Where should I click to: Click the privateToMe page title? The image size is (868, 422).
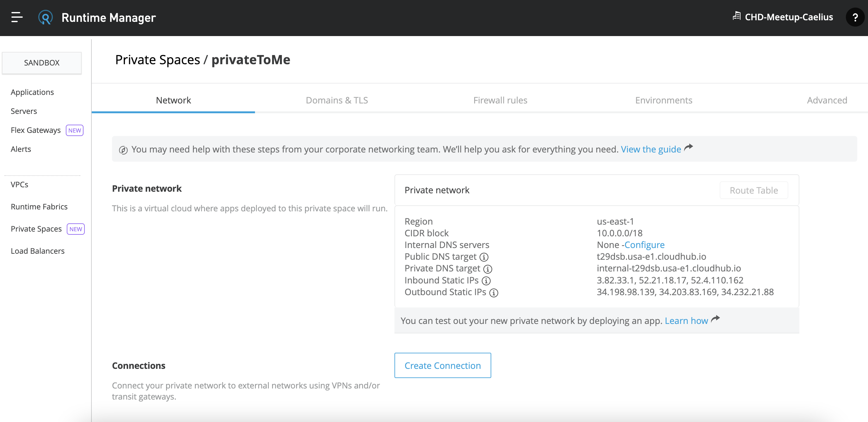(x=251, y=60)
